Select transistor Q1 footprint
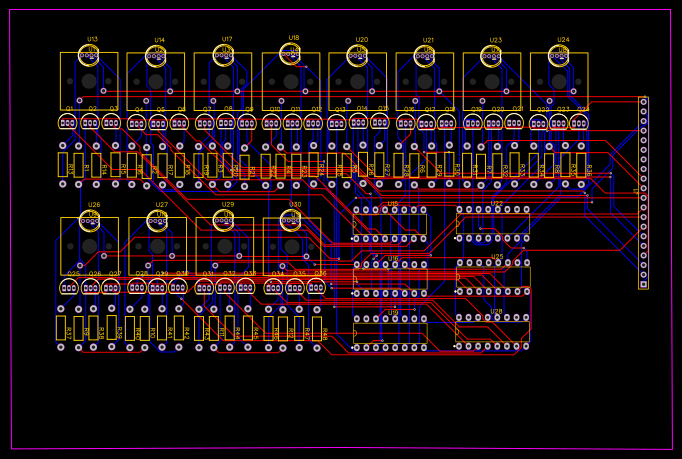The image size is (682, 459). (x=67, y=122)
